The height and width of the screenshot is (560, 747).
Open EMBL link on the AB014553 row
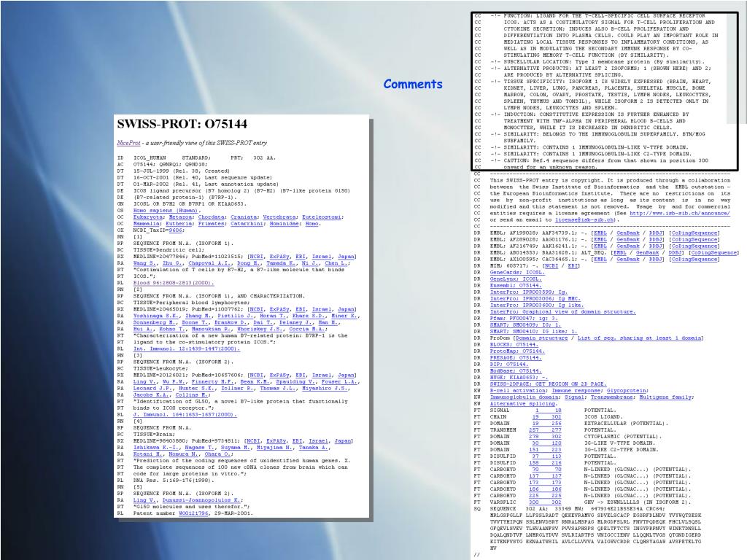[x=619, y=253]
